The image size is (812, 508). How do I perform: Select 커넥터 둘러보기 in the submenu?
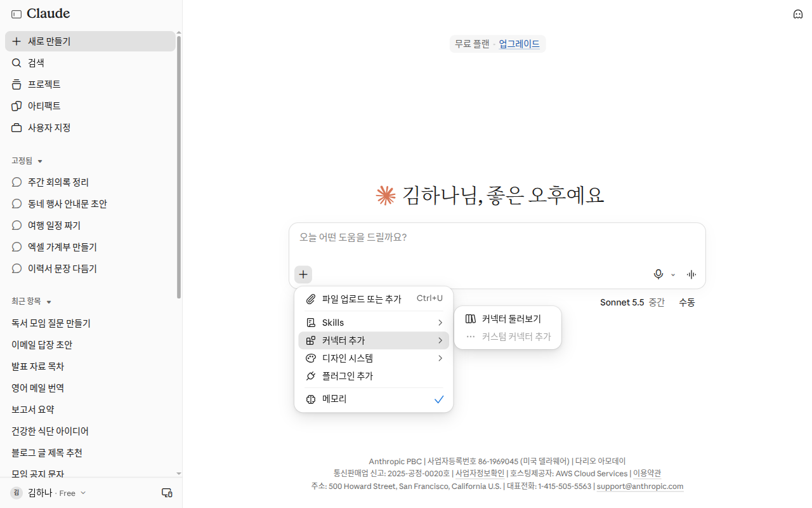point(507,319)
